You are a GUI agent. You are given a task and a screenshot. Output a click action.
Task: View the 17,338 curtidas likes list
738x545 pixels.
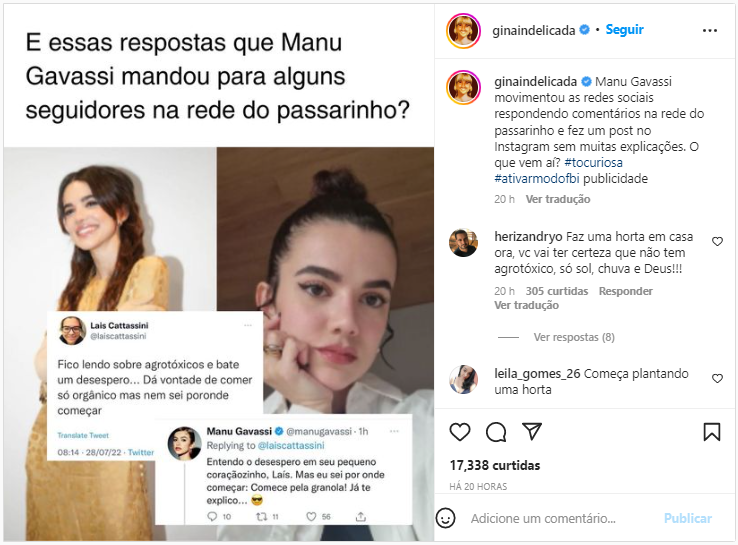pos(495,465)
